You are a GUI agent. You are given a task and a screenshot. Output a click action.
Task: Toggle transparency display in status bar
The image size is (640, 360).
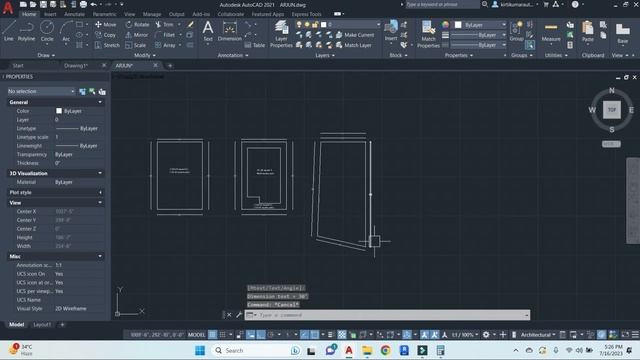tap(342, 335)
